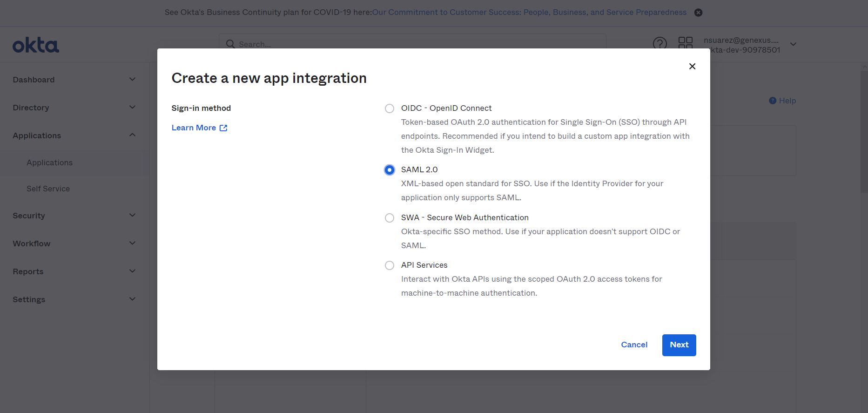Click the Next button
Image resolution: width=868 pixels, height=413 pixels.
pos(679,345)
